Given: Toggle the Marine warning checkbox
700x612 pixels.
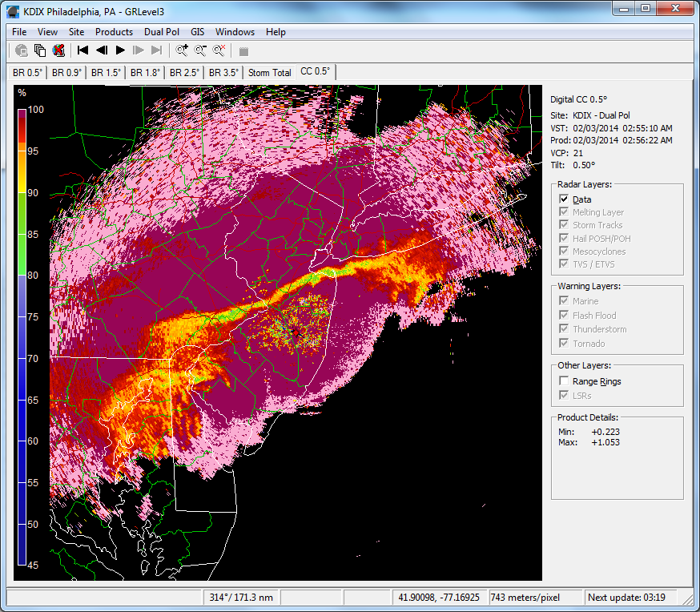Looking at the screenshot, I should 564,301.
